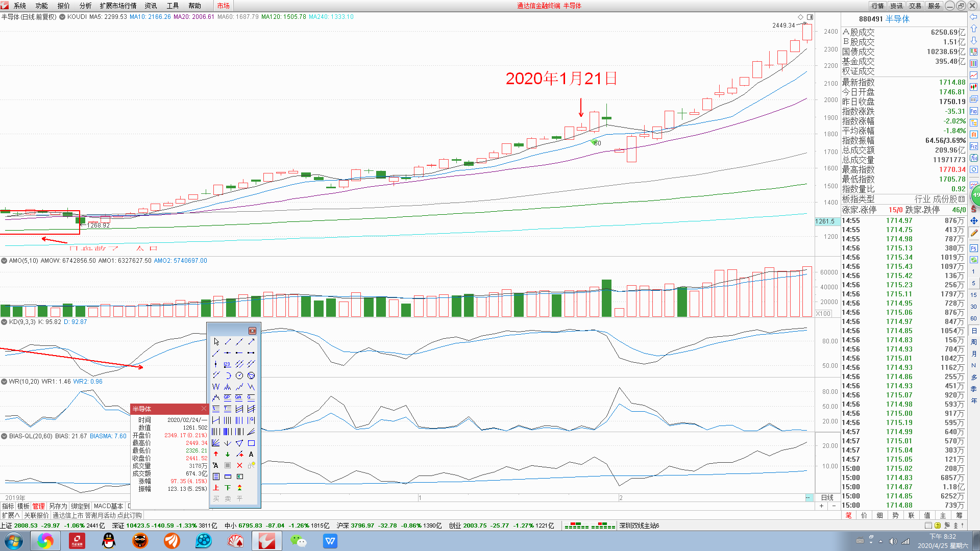This screenshot has width=980, height=551.
Task: Switch chart period to monthly (月)
Action: coord(973,354)
